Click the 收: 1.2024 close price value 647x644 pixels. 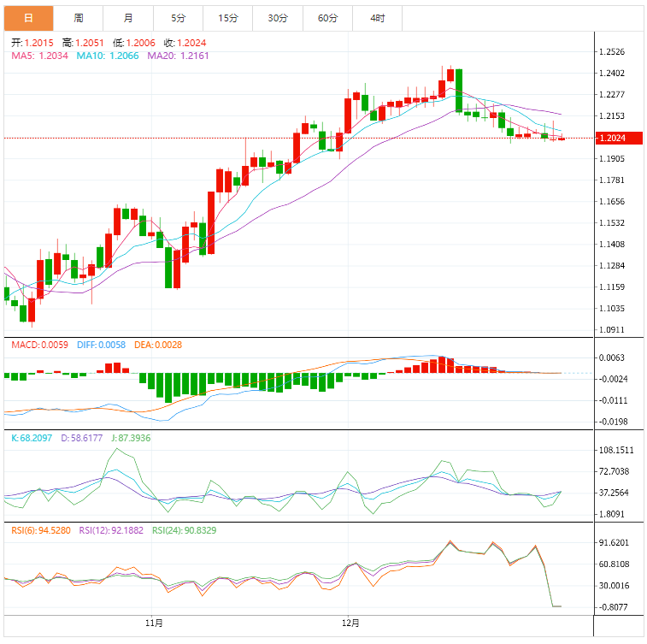tap(185, 43)
